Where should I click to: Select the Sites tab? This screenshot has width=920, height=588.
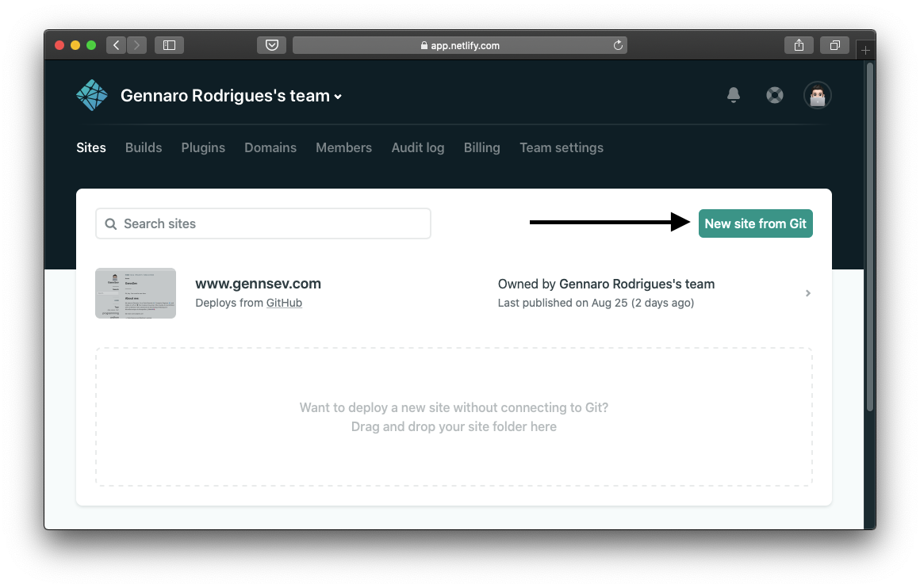click(91, 147)
